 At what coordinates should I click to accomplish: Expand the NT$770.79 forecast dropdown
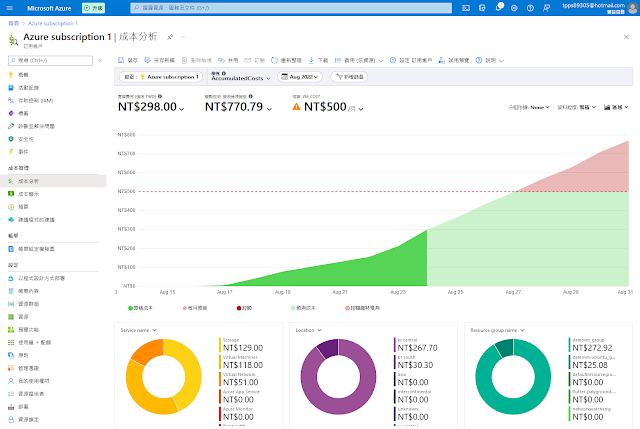[269, 109]
